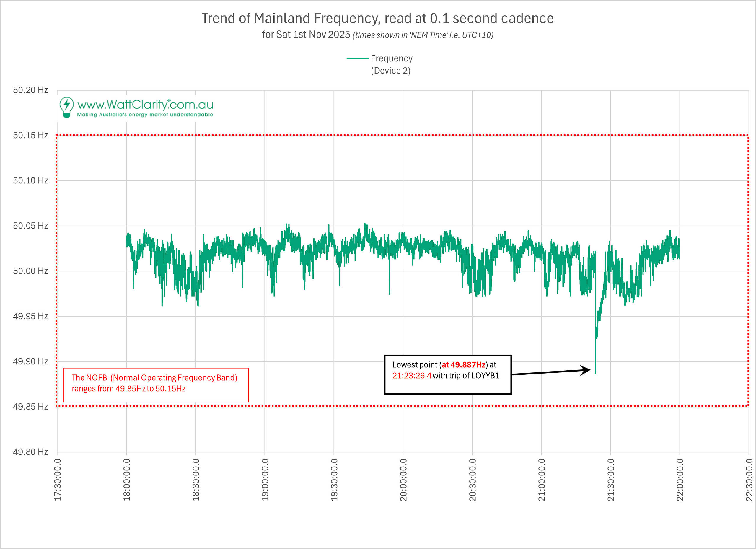Click the www.WattClarity.com.au website text
Screen dimensions: 756x549
(x=145, y=105)
